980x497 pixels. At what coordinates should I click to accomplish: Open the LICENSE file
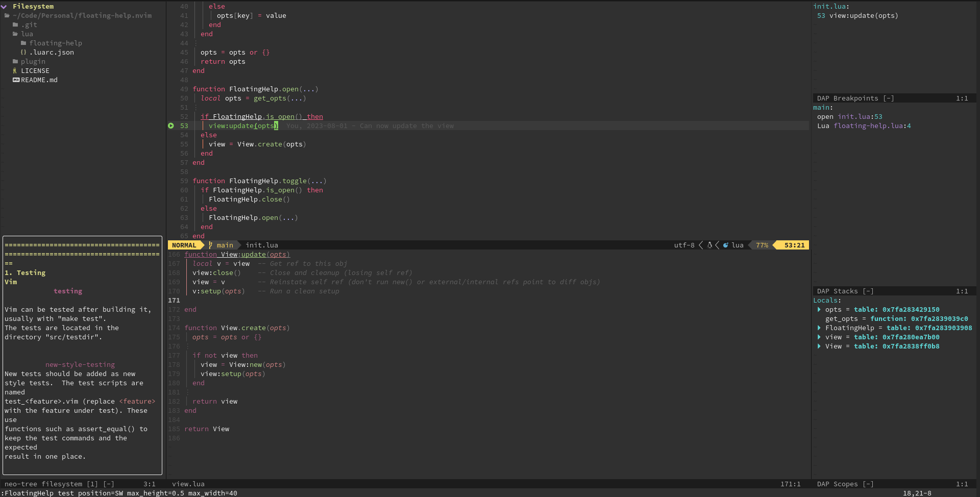[35, 71]
